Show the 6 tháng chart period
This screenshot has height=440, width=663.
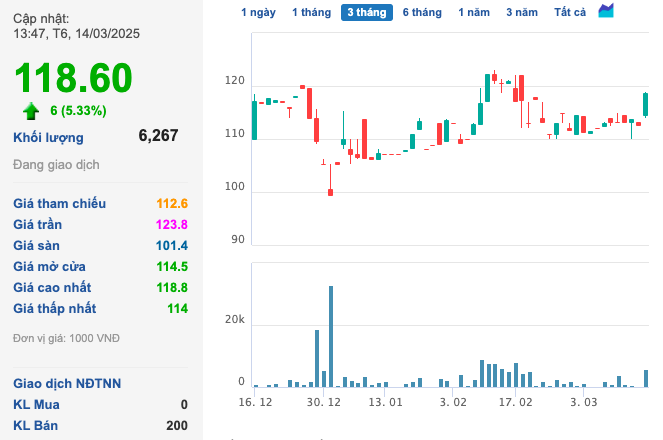click(x=422, y=12)
